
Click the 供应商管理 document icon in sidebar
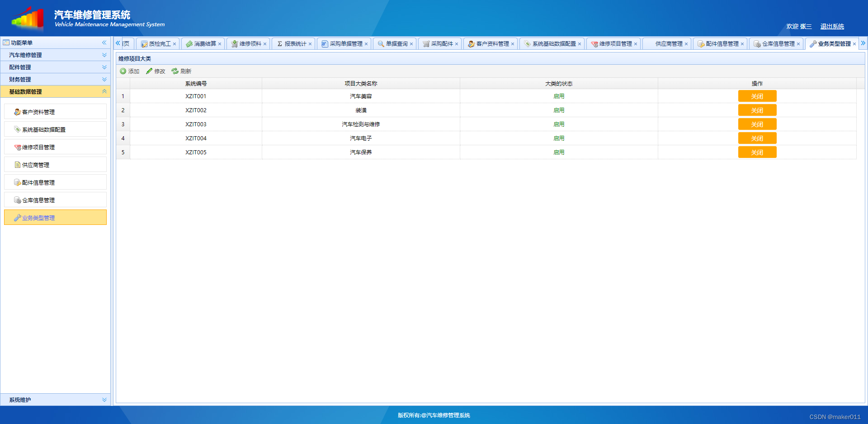tap(17, 165)
